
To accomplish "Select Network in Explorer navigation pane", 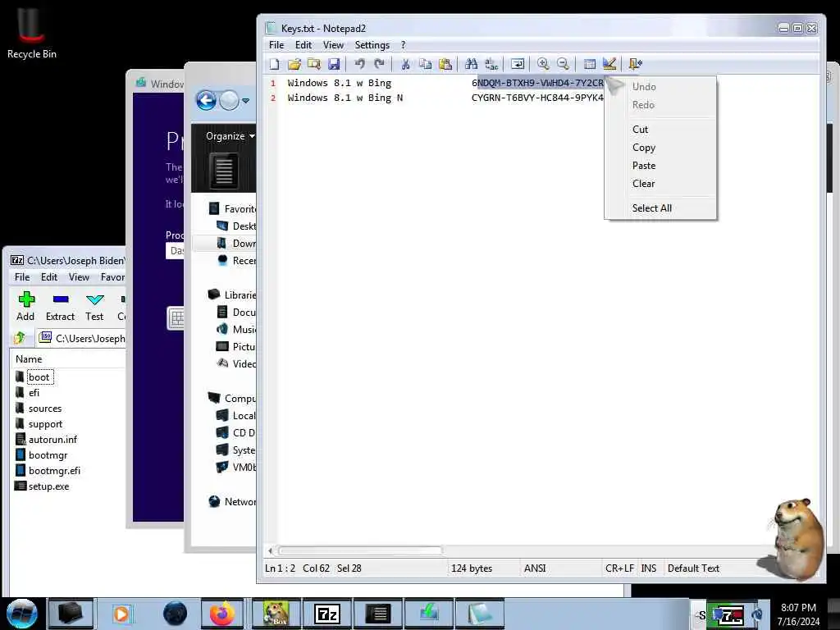I will [x=240, y=502].
